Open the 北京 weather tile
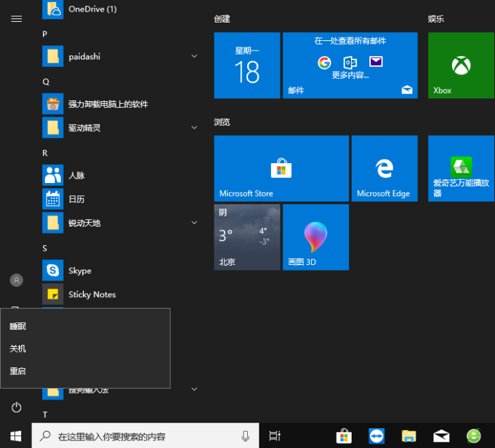Image resolution: width=495 pixels, height=448 pixels. tap(246, 237)
